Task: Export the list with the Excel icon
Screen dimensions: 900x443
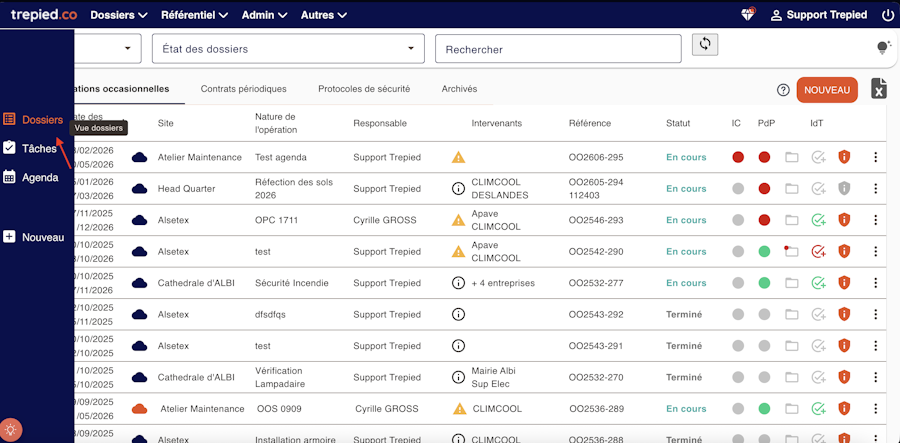Action: coord(879,90)
